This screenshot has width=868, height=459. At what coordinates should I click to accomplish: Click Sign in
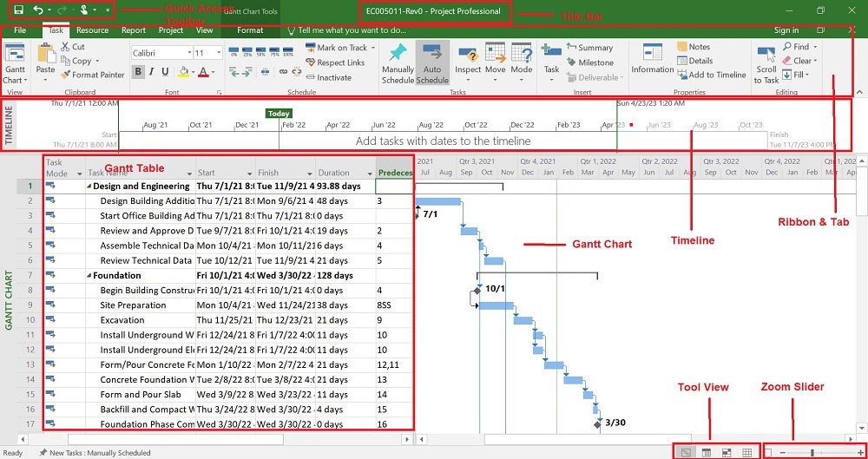(x=786, y=30)
